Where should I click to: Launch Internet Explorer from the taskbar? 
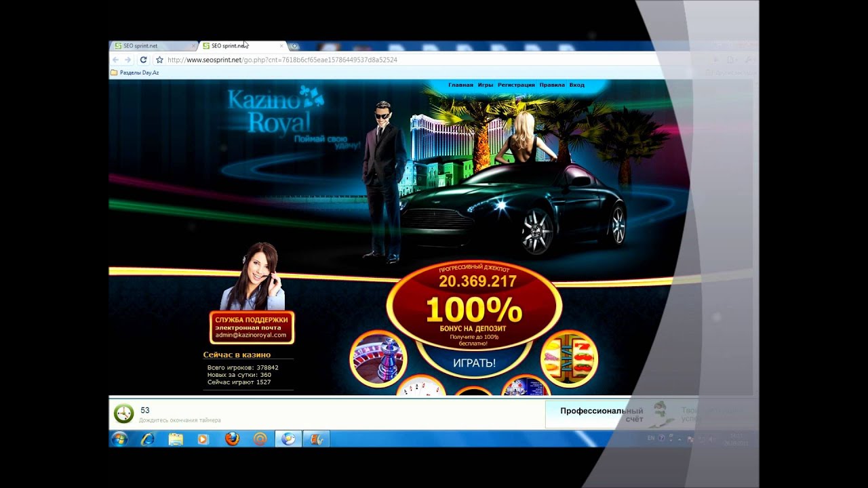tap(147, 439)
